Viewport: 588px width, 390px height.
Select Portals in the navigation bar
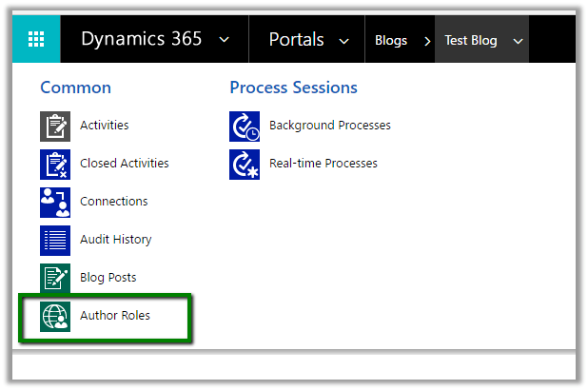click(296, 40)
